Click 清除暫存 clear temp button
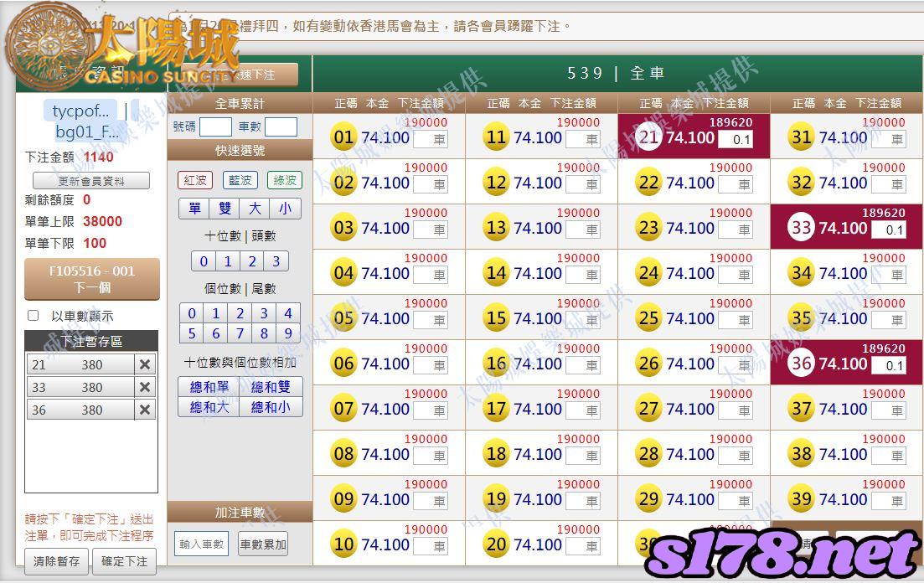Image resolution: width=924 pixels, height=583 pixels. click(x=57, y=561)
